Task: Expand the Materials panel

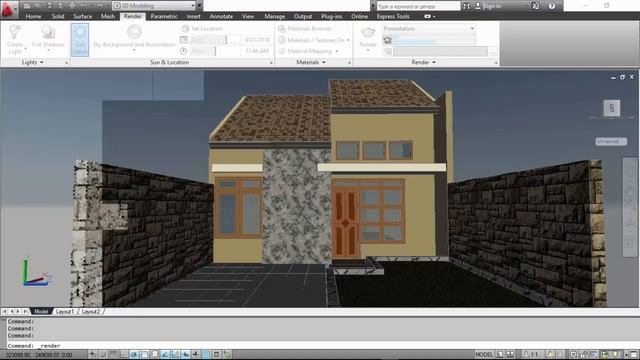Action: [311, 62]
